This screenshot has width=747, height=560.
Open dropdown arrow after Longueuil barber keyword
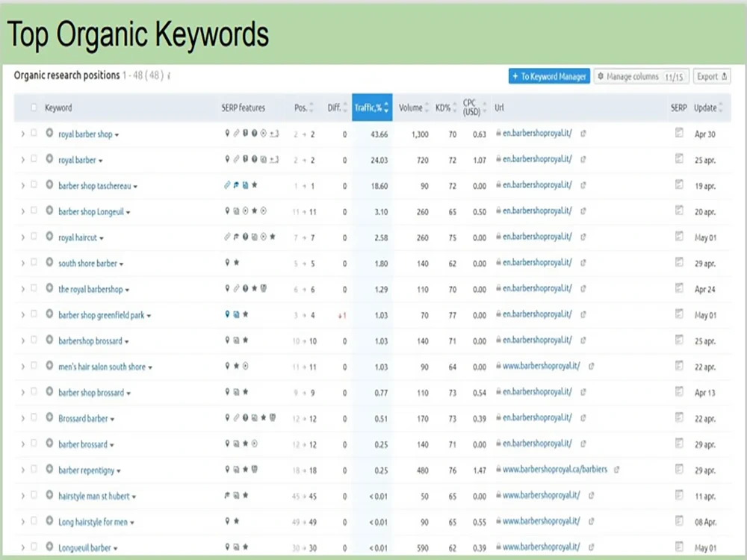(x=116, y=549)
